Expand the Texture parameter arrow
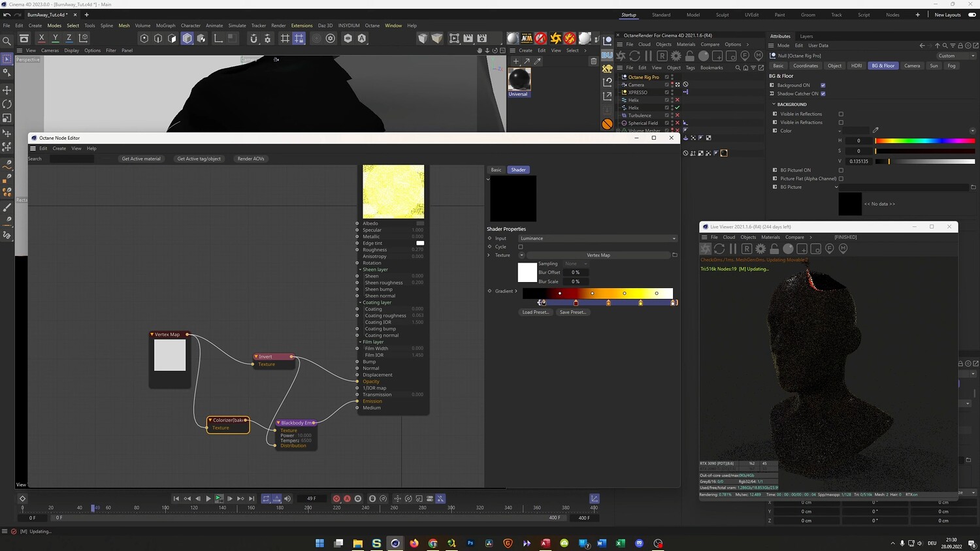Screen dimensions: 980x551 pyautogui.click(x=489, y=255)
